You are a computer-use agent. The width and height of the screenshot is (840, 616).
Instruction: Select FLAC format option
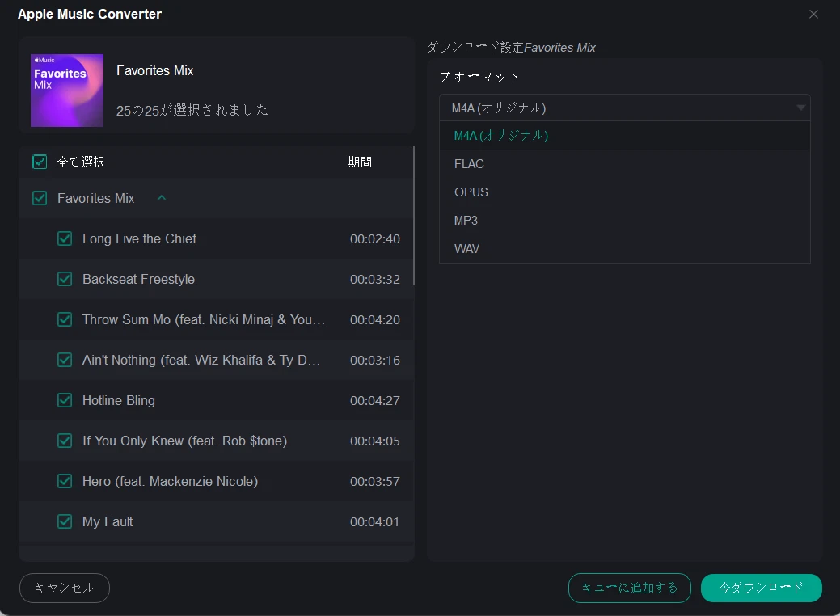625,164
